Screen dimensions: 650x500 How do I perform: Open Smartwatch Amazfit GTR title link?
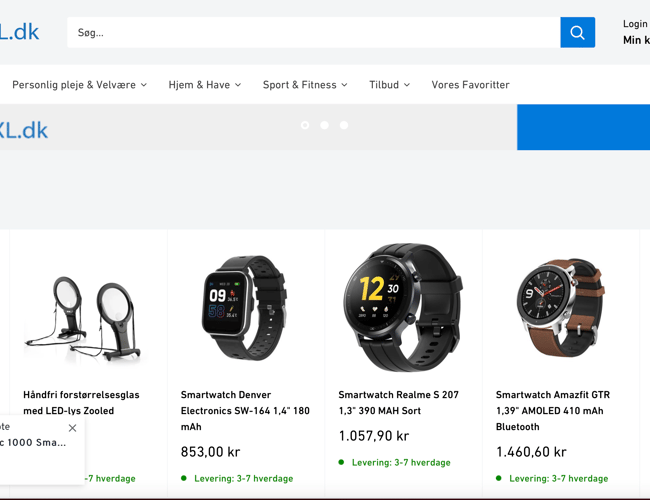553,410
